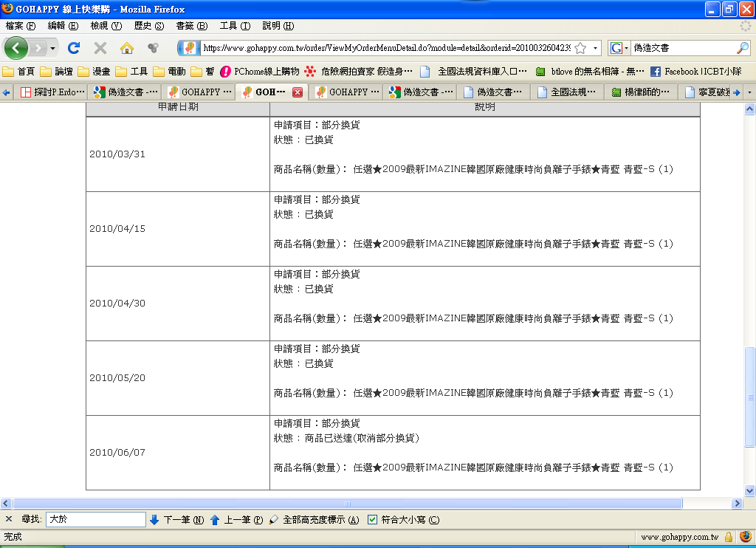
Task: Open the search engine selector dropdown
Action: [619, 48]
